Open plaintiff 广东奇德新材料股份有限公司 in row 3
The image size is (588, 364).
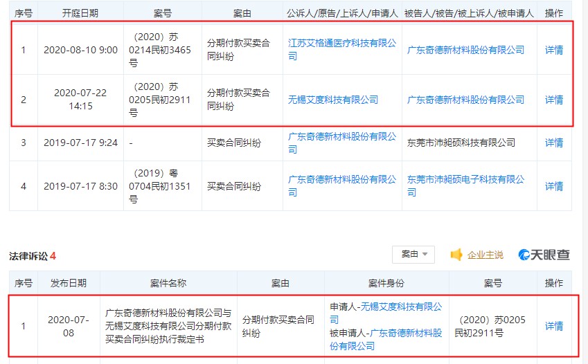pos(342,143)
